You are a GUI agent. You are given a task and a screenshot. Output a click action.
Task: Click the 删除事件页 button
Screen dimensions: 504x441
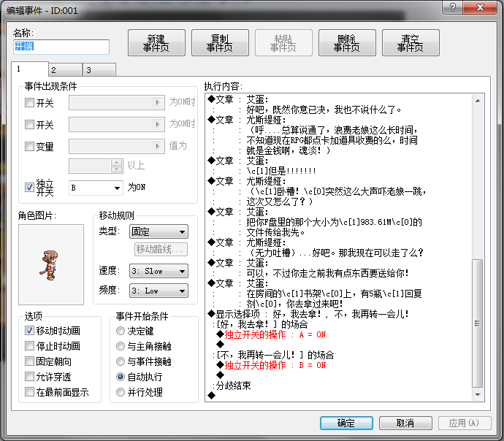[347, 43]
